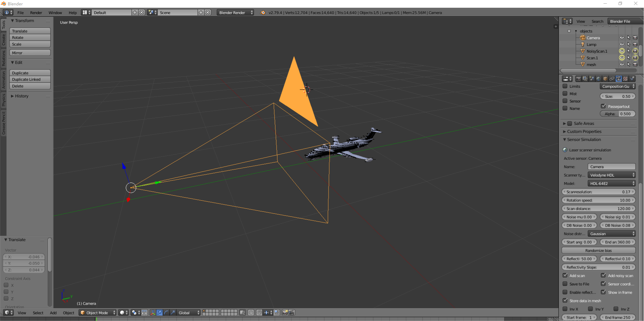The width and height of the screenshot is (644, 321).
Task: Open the Object Constraints tab icon
Action: (x=612, y=79)
